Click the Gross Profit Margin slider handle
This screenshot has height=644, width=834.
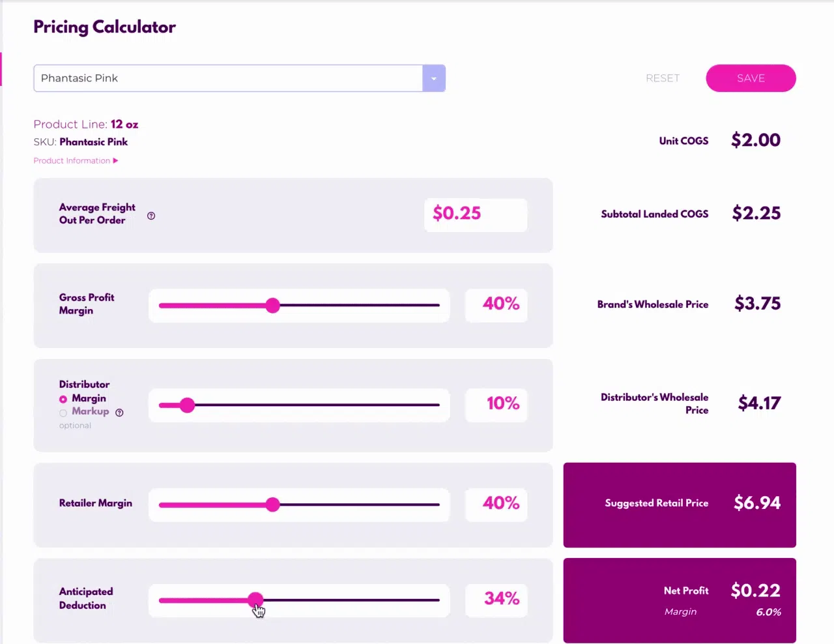click(x=273, y=305)
